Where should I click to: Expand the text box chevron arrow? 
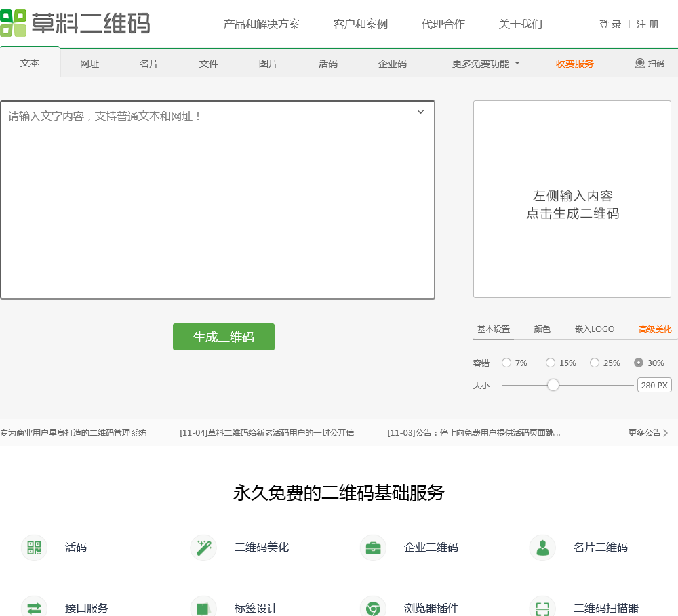pyautogui.click(x=420, y=112)
